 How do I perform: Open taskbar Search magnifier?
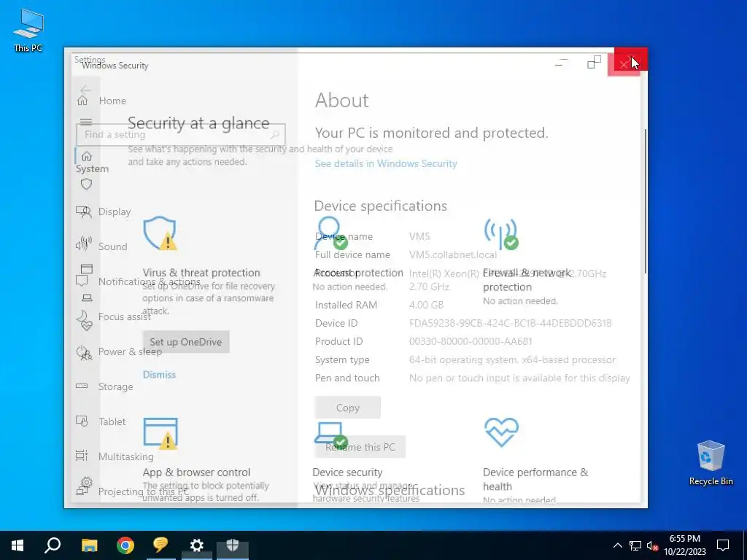click(x=53, y=545)
